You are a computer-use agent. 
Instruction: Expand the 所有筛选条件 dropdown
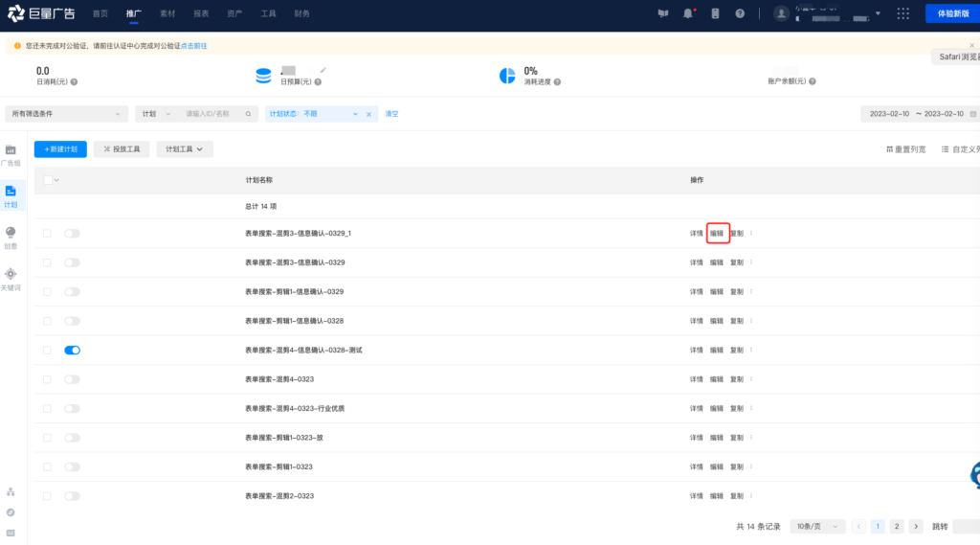coord(67,114)
